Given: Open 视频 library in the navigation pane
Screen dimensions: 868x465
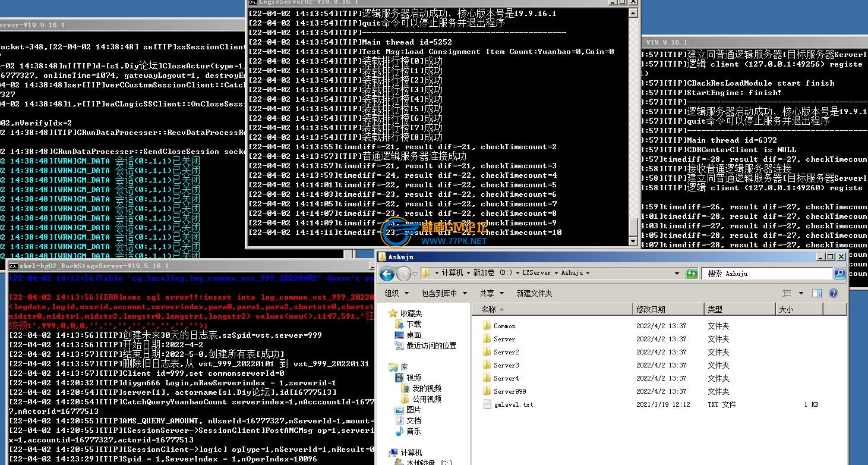Looking at the screenshot, I should coord(414,378).
